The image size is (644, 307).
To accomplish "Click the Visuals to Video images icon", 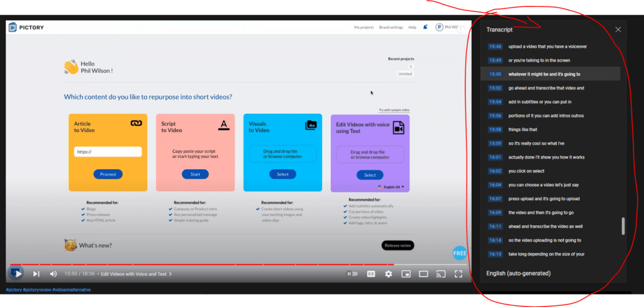I will tap(311, 125).
